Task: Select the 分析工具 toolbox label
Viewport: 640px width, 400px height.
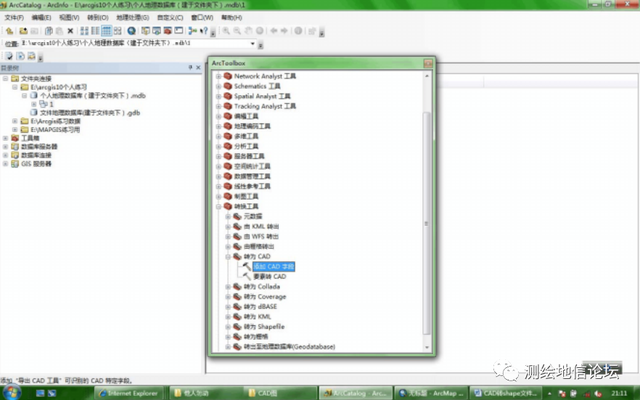Action: click(246, 146)
